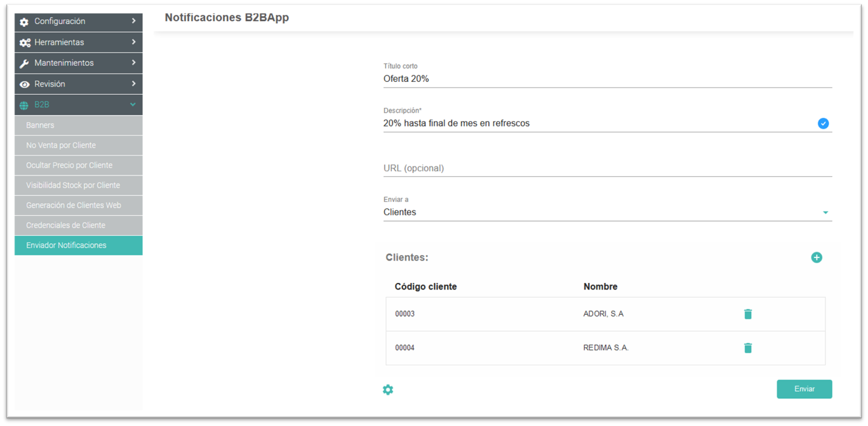Viewport: 868px width, 426px height.
Task: Expand the Configuración menu chevron
Action: [x=133, y=21]
